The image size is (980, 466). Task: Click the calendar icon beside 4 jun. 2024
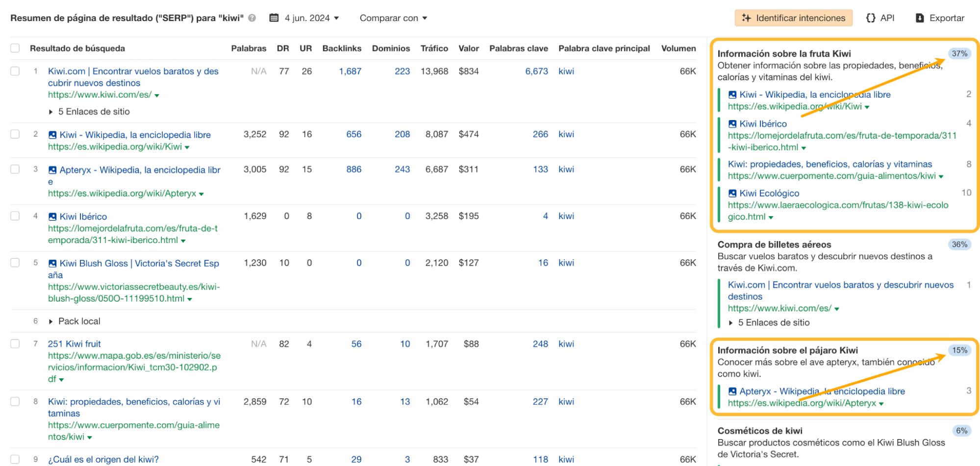[x=274, y=18]
